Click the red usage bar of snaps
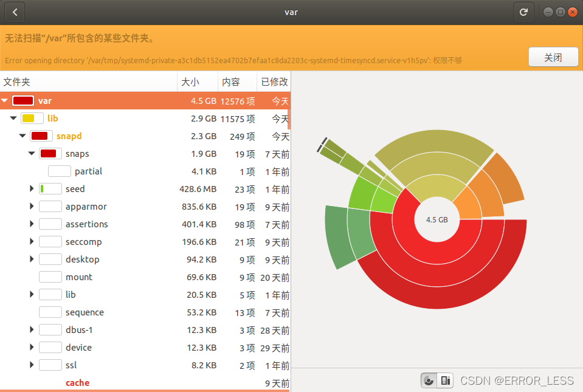583x392 pixels. [x=50, y=153]
